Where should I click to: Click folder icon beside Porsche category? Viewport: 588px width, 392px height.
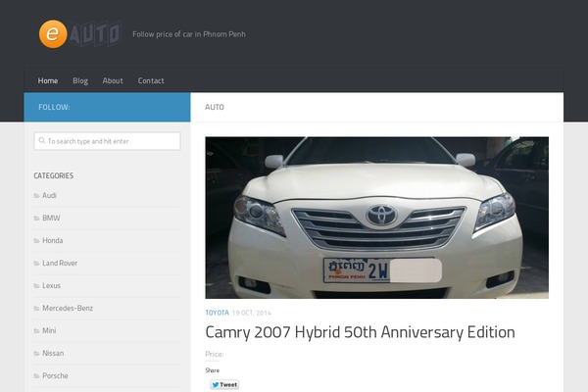pyautogui.click(x=37, y=375)
